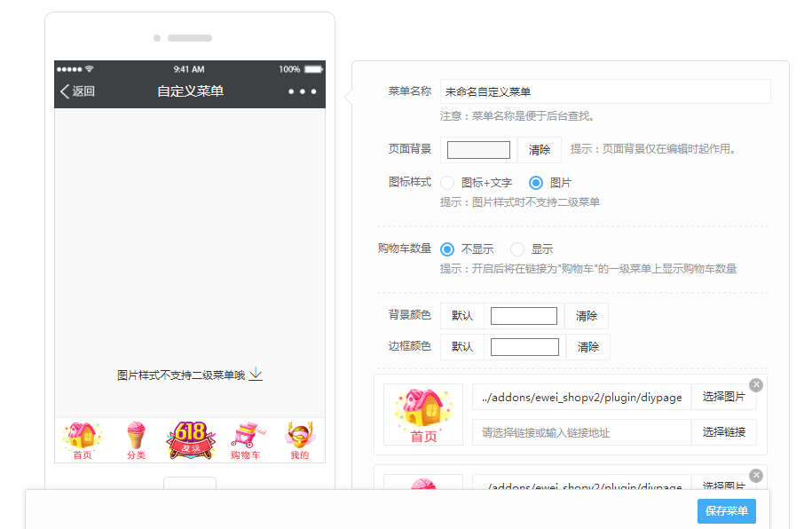Save the menu with 保存菜单
The width and height of the screenshot is (812, 529).
click(727, 511)
